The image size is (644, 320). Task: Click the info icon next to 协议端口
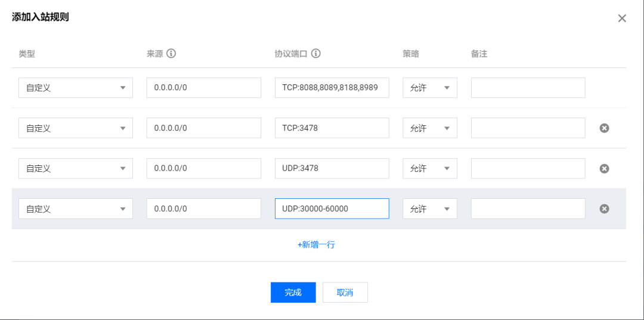[x=315, y=54]
